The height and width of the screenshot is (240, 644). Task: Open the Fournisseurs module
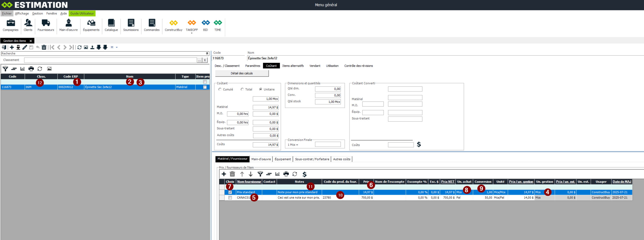pyautogui.click(x=46, y=26)
